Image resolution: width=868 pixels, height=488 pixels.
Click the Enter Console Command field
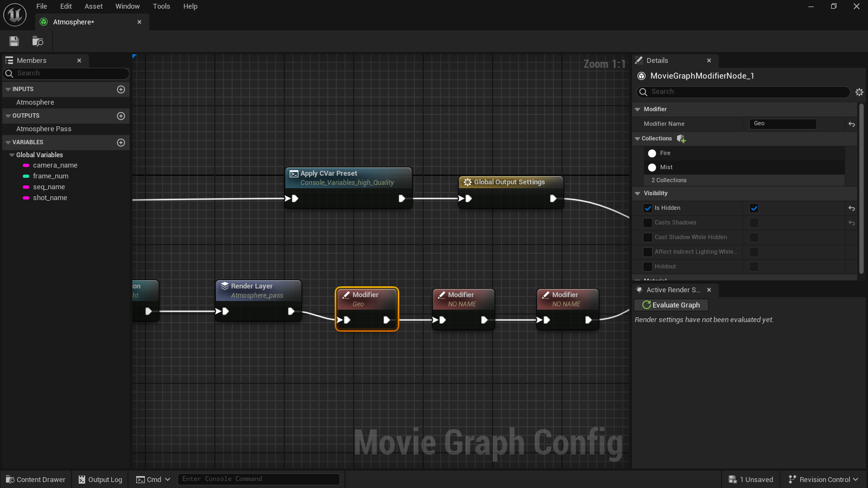[259, 479]
